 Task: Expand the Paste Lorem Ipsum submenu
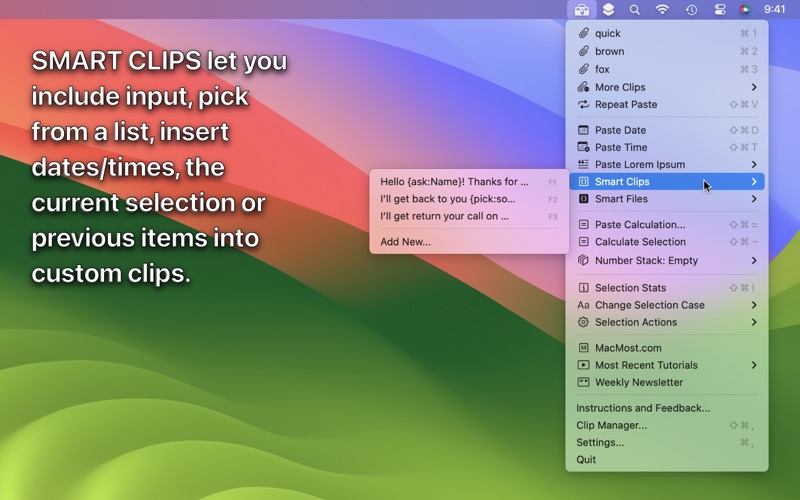point(667,164)
